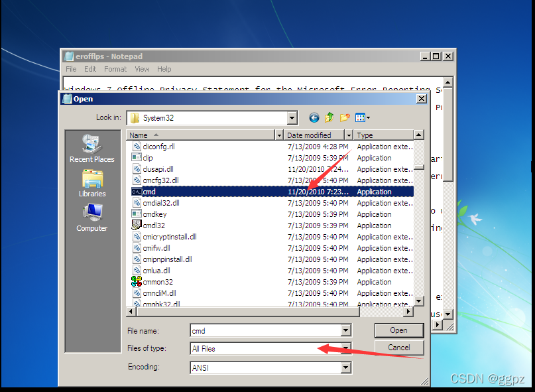Click the cmdkey application icon

point(137,214)
